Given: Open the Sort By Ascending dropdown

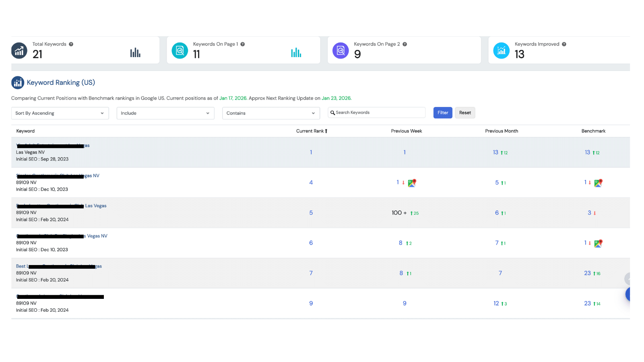Looking at the screenshot, I should pyautogui.click(x=60, y=113).
